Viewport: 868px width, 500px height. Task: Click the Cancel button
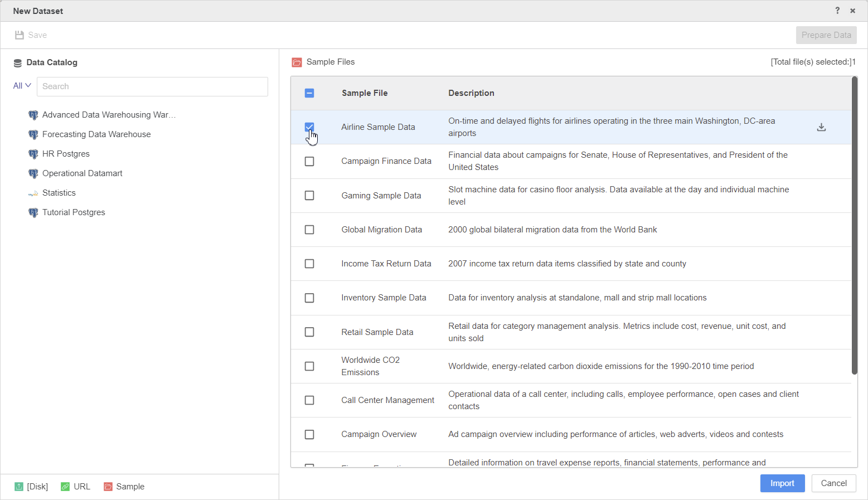click(833, 483)
